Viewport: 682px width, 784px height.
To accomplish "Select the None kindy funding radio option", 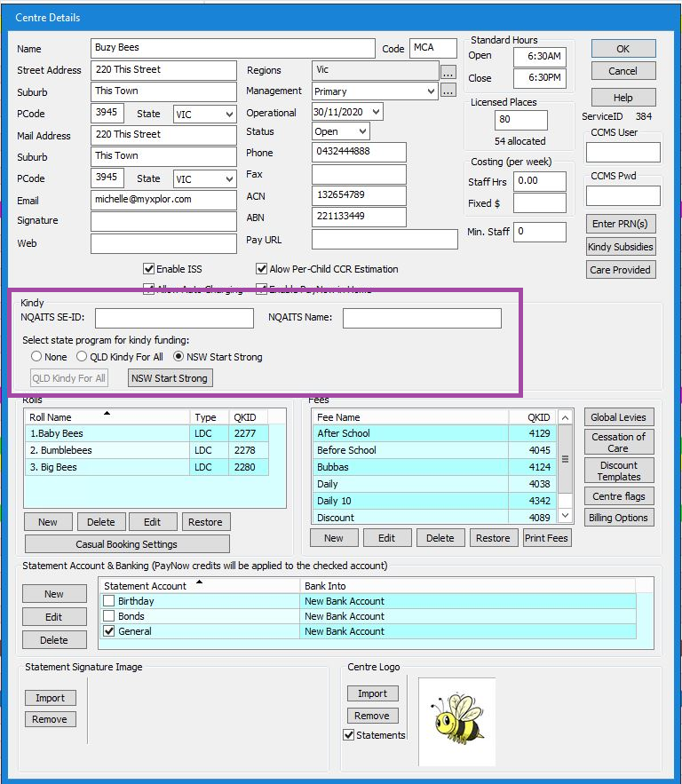I will (x=36, y=357).
